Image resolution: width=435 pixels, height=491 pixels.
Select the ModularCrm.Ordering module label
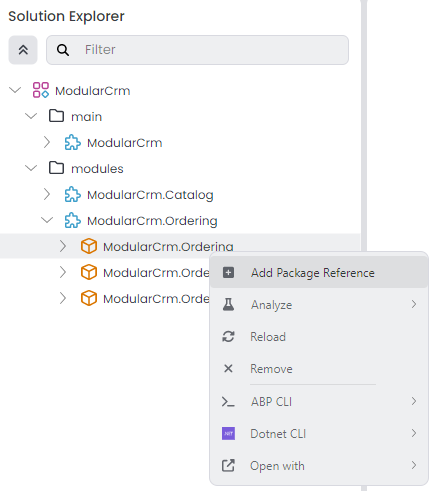[x=152, y=221]
